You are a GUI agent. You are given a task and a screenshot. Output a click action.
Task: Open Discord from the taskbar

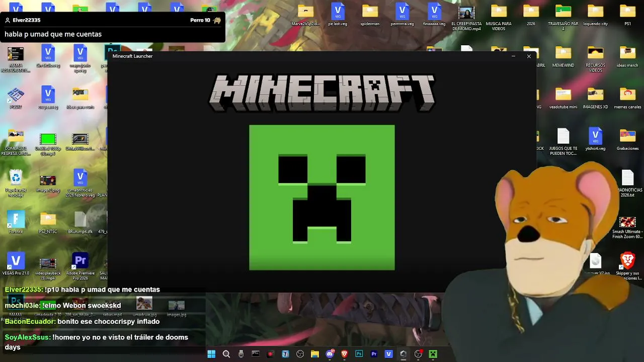[330, 354]
